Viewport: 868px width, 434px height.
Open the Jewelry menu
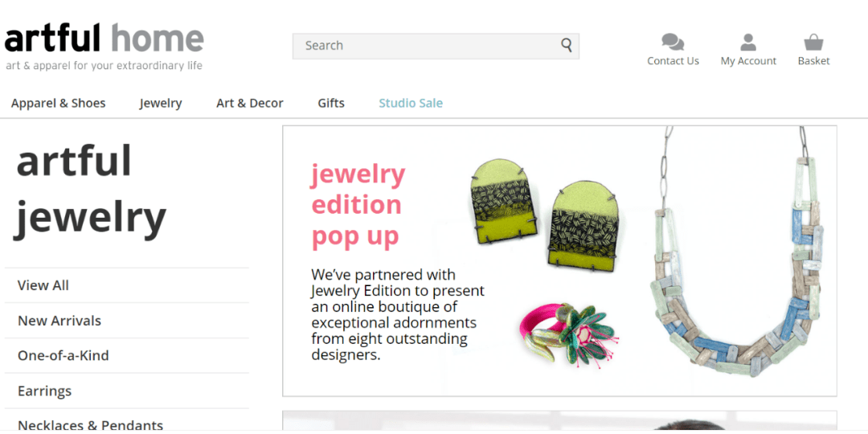[x=161, y=103]
